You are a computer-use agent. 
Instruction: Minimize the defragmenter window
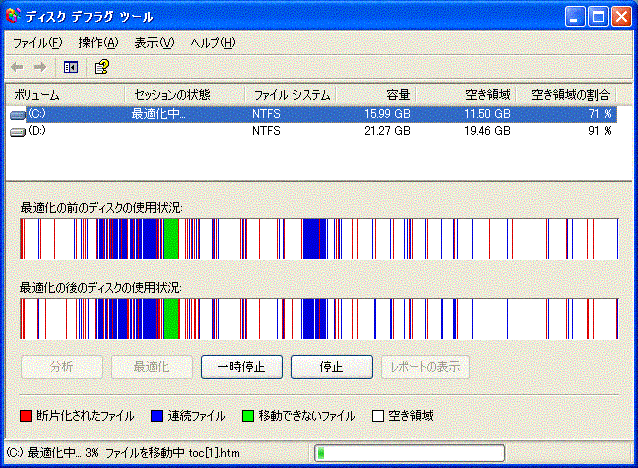pyautogui.click(x=575, y=17)
